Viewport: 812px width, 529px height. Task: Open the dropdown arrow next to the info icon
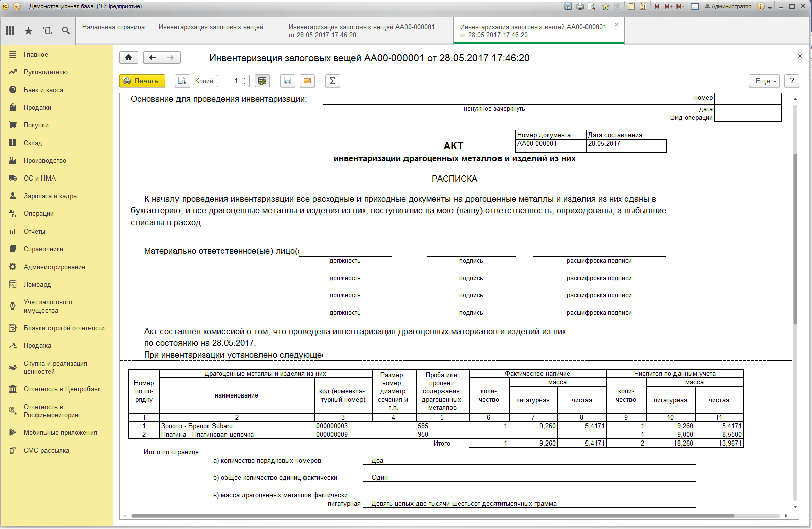(x=770, y=7)
